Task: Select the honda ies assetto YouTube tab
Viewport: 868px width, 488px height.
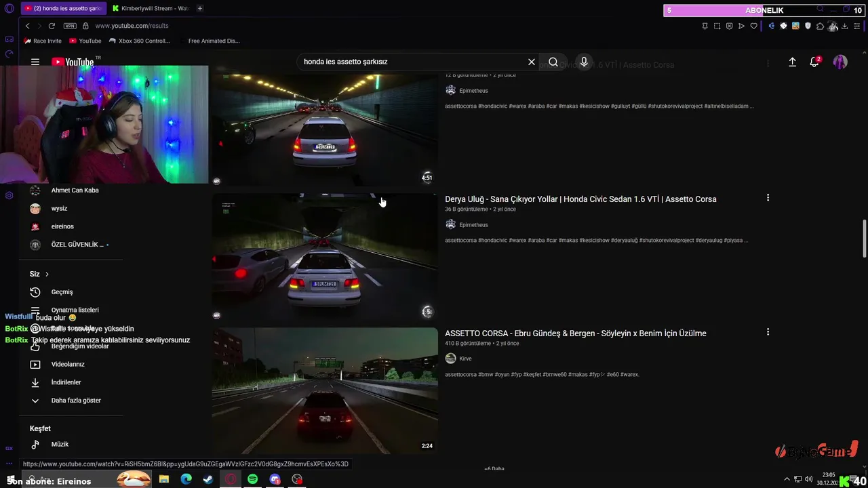Action: click(63, 8)
